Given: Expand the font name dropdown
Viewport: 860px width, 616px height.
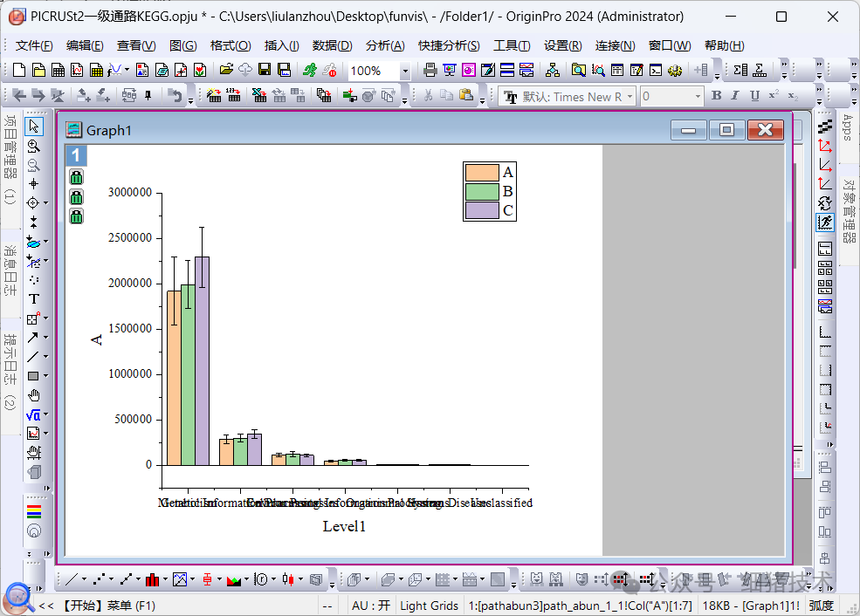Looking at the screenshot, I should (x=630, y=96).
